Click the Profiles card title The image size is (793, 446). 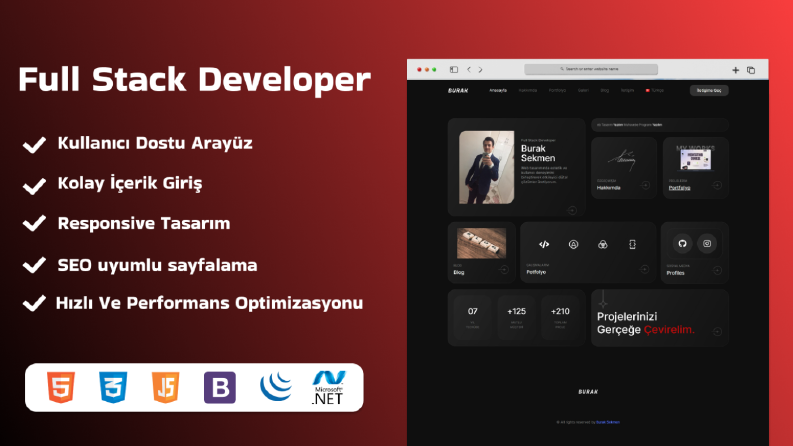pyautogui.click(x=675, y=273)
